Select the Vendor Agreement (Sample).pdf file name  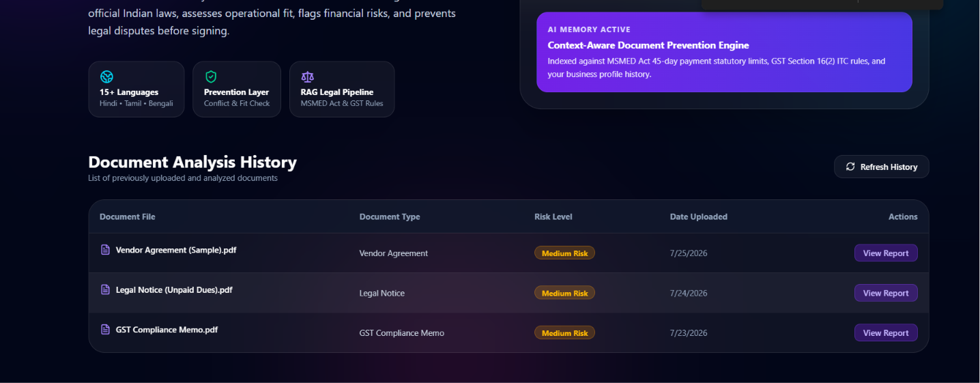[x=176, y=250]
